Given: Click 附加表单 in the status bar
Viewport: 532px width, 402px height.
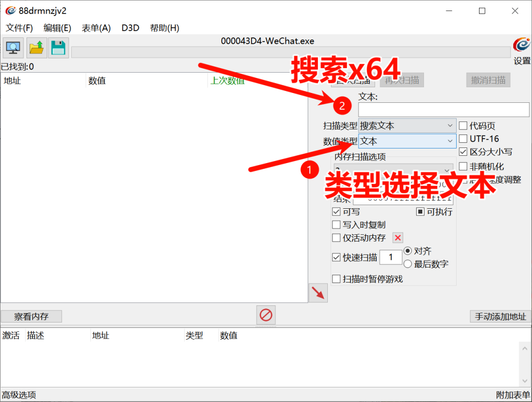Looking at the screenshot, I should [513, 395].
